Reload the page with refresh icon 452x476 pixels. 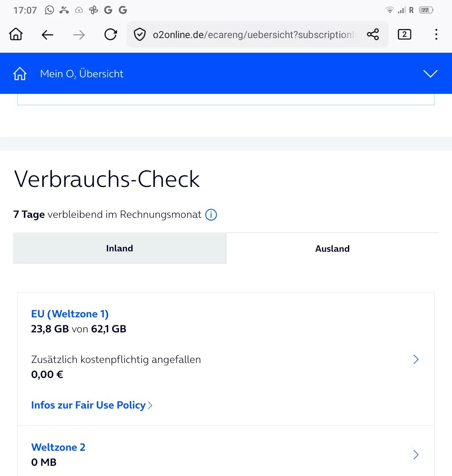click(110, 35)
